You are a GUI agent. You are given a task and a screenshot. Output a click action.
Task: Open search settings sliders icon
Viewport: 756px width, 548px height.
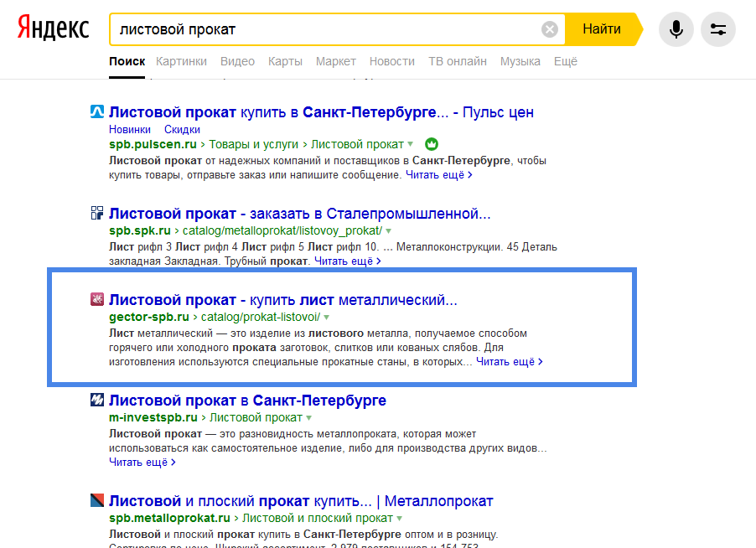coord(718,29)
